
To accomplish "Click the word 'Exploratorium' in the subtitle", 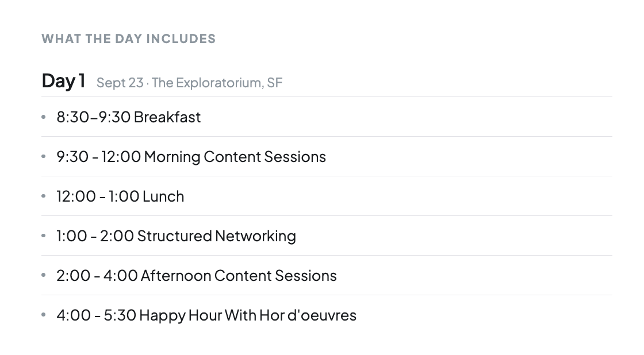I will [218, 83].
